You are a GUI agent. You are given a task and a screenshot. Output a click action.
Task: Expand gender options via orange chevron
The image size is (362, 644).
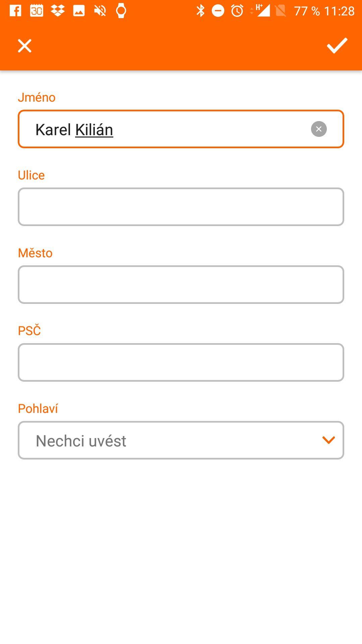[328, 440]
